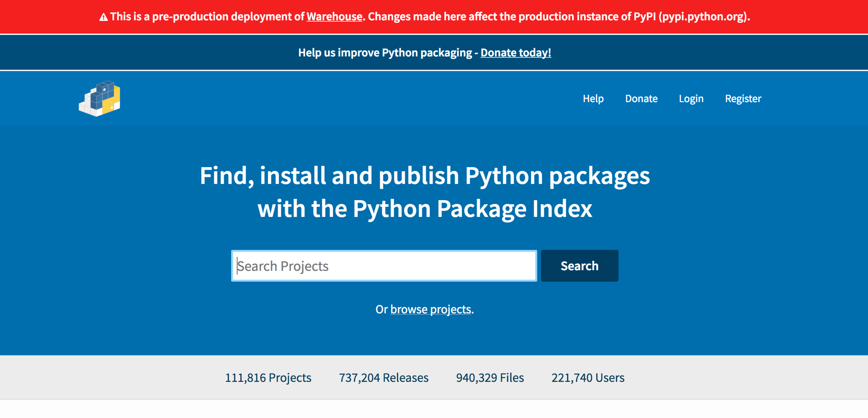
Task: Select Register in the top navigation
Action: click(743, 99)
